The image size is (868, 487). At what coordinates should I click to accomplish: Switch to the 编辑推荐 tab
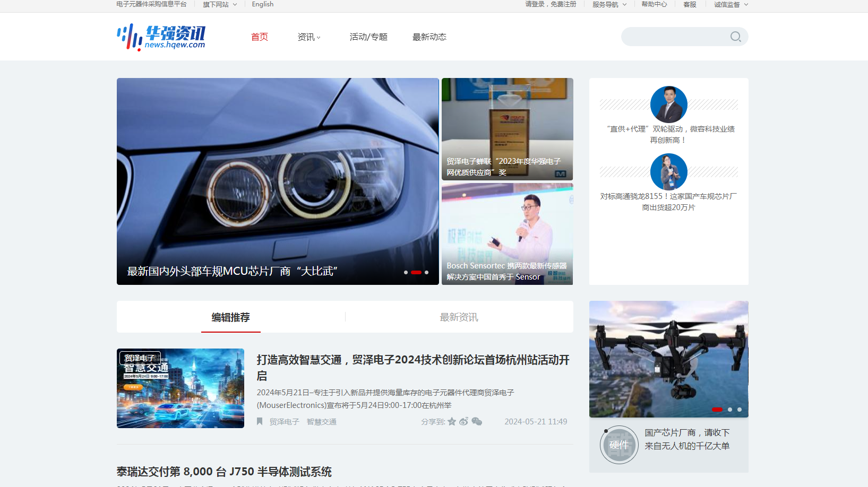click(230, 317)
